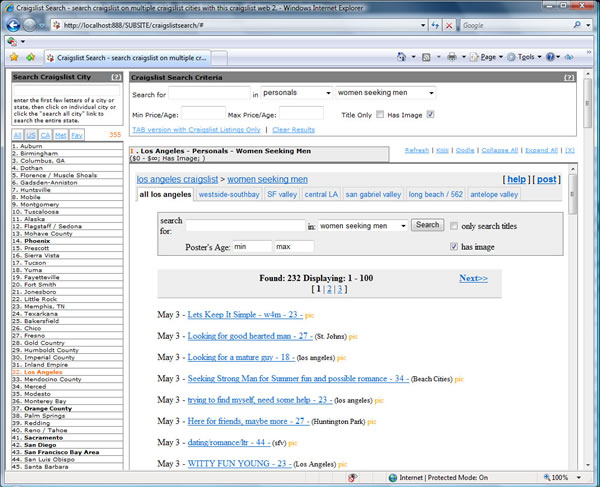Toggle the Title Only checkbox
The width and height of the screenshot is (600, 487).
(x=377, y=114)
